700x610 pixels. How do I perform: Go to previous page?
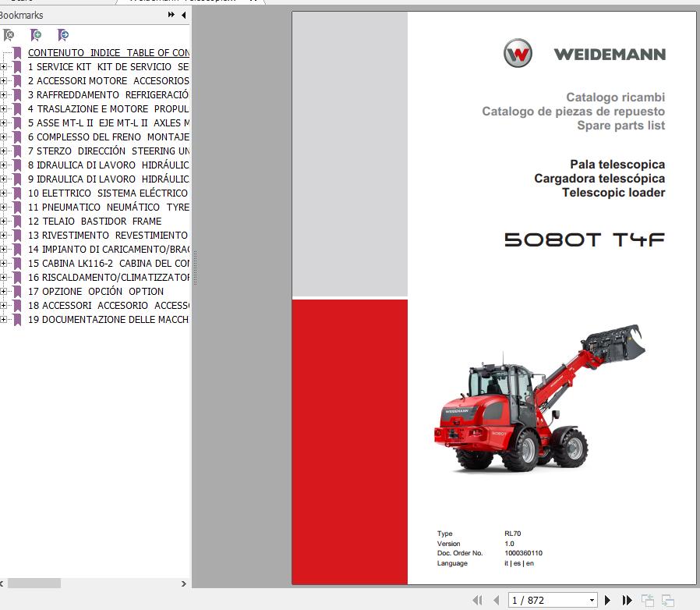pyautogui.click(x=497, y=600)
